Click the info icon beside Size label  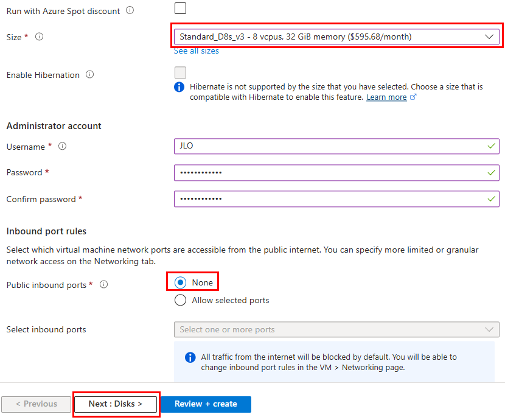point(40,37)
